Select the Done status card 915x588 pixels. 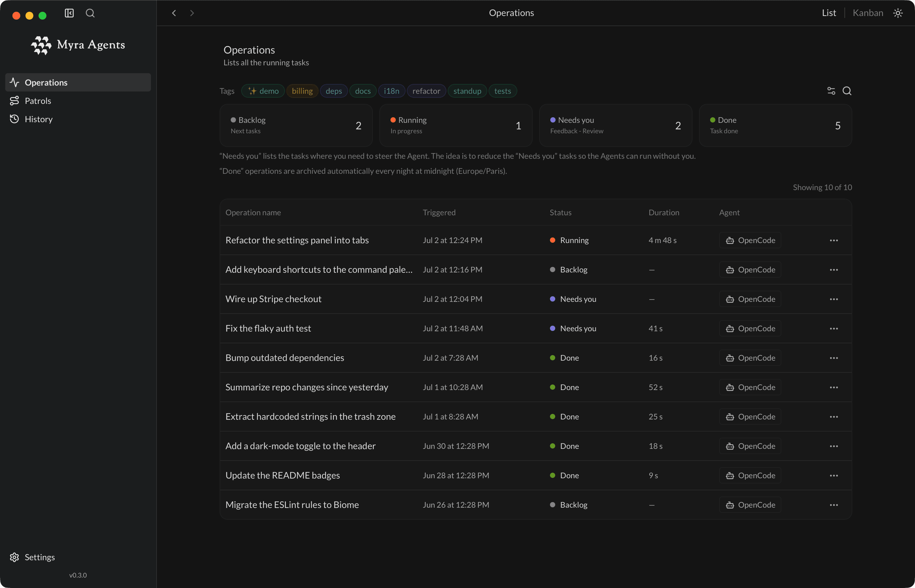pos(775,126)
